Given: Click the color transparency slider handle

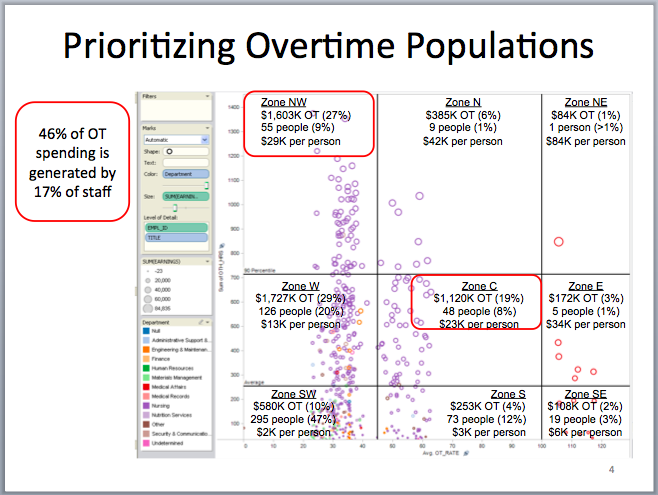Looking at the screenshot, I should click(x=206, y=185).
